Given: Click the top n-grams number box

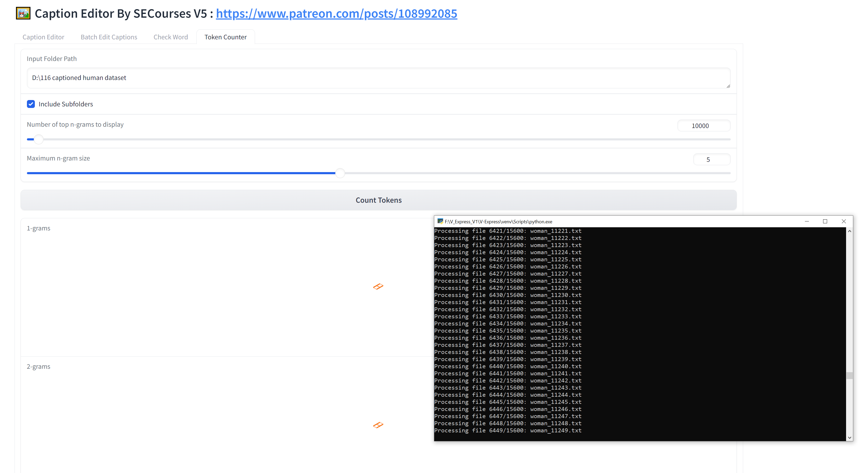Looking at the screenshot, I should [704, 126].
